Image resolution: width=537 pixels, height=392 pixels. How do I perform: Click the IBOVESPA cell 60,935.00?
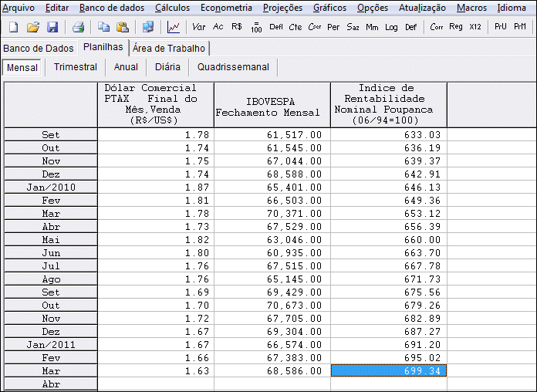(x=272, y=253)
